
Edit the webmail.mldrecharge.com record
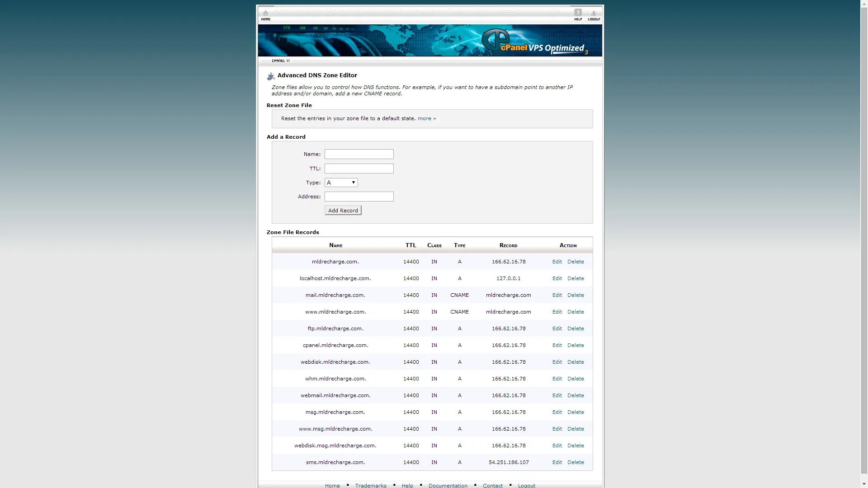557,395
